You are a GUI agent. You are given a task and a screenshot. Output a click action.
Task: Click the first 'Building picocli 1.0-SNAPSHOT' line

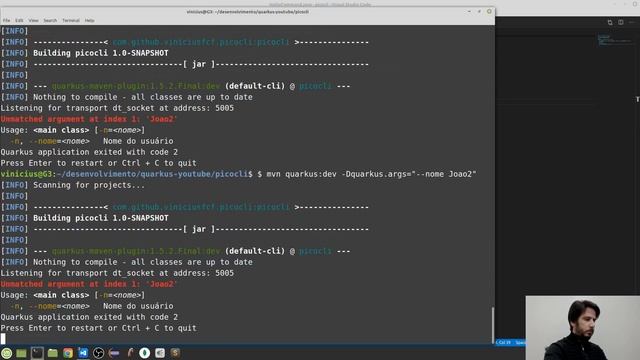[100, 53]
